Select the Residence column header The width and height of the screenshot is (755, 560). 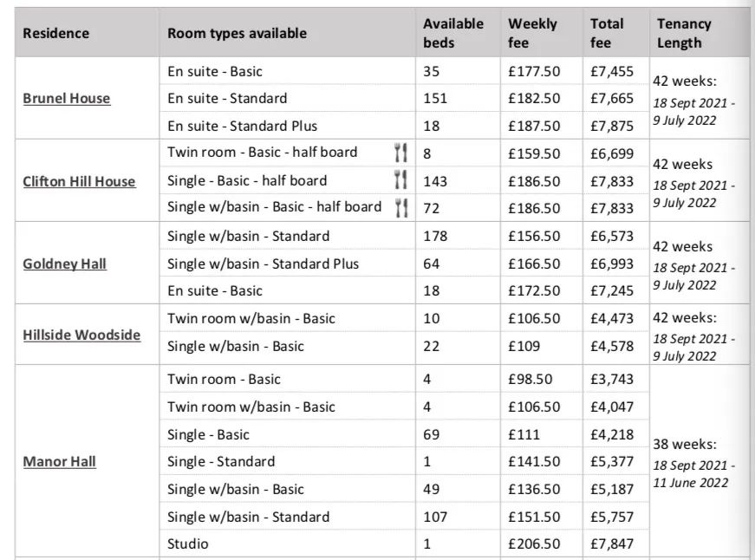pos(55,33)
